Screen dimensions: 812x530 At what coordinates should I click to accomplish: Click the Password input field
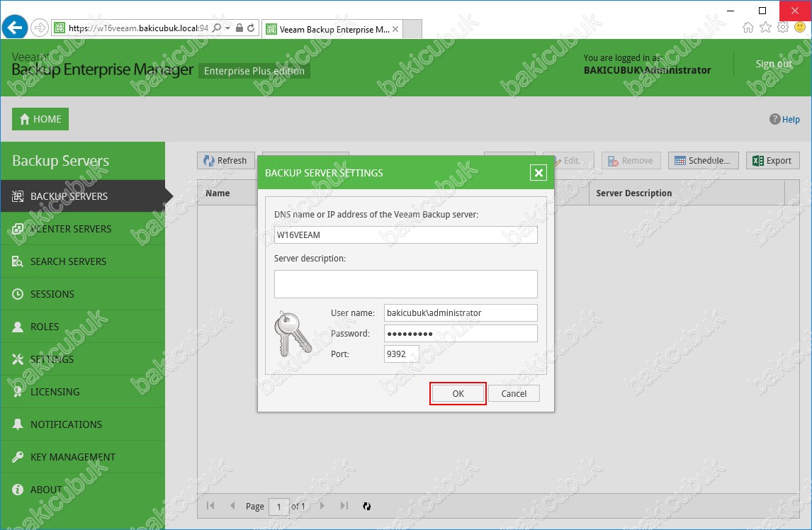[x=461, y=333]
